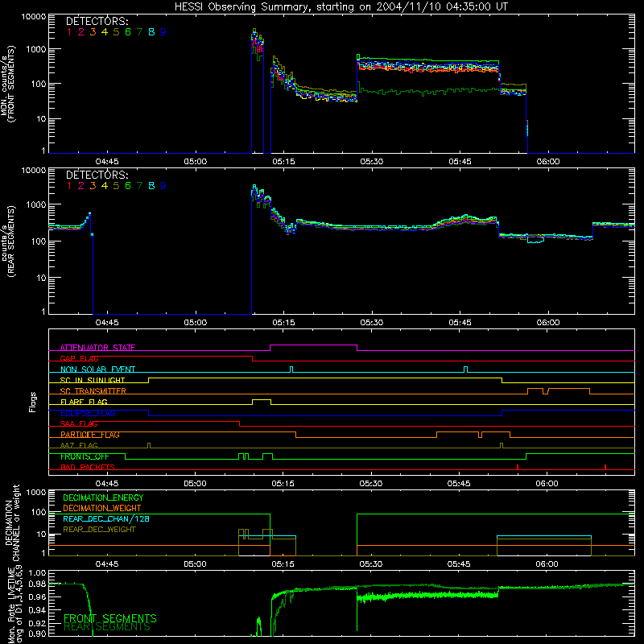The image size is (644, 644).
Task: Click the FRONTS_OFF flag label
Action: click(85, 456)
